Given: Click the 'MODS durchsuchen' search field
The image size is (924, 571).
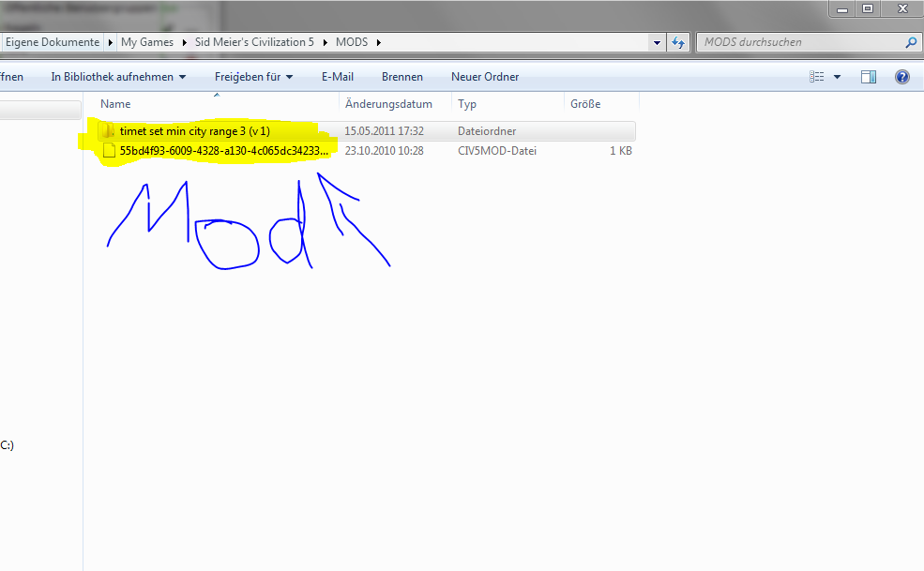Looking at the screenshot, I should pos(797,42).
